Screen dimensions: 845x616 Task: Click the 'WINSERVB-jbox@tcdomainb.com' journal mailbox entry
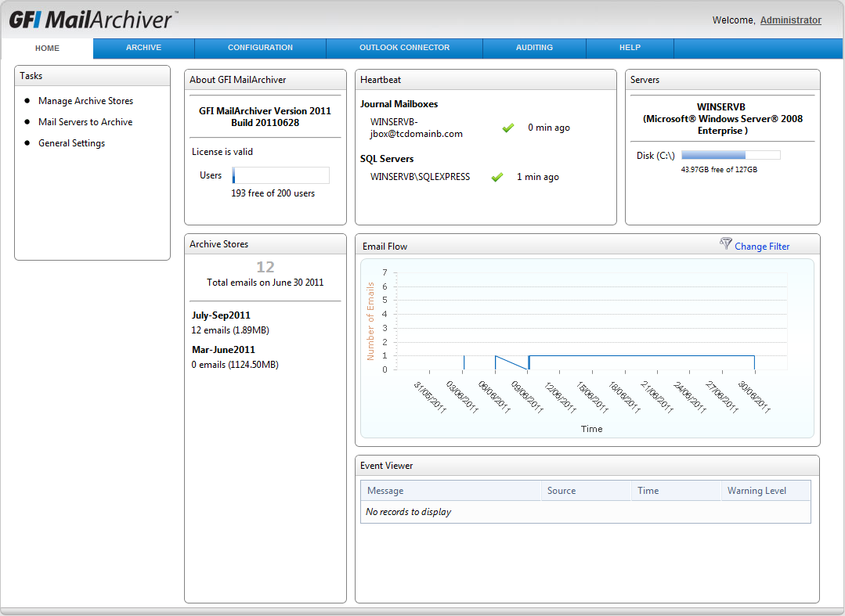coord(416,128)
